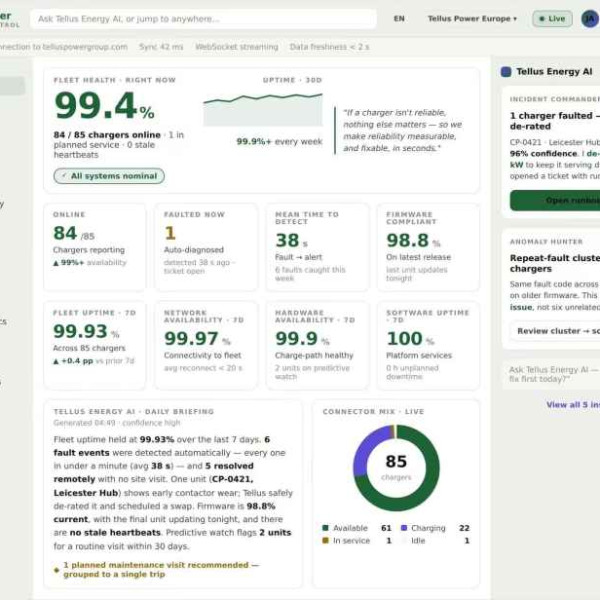
Task: Click the Idle legend entry
Action: click(435, 541)
